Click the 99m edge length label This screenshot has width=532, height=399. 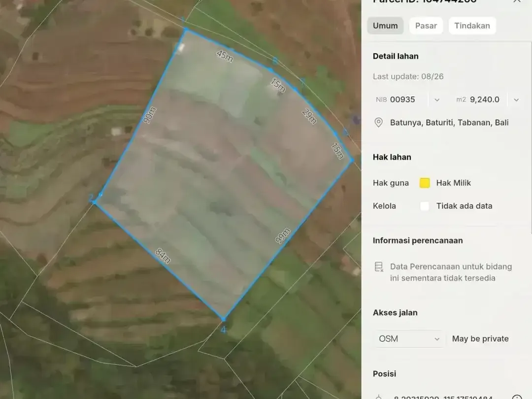(283, 236)
